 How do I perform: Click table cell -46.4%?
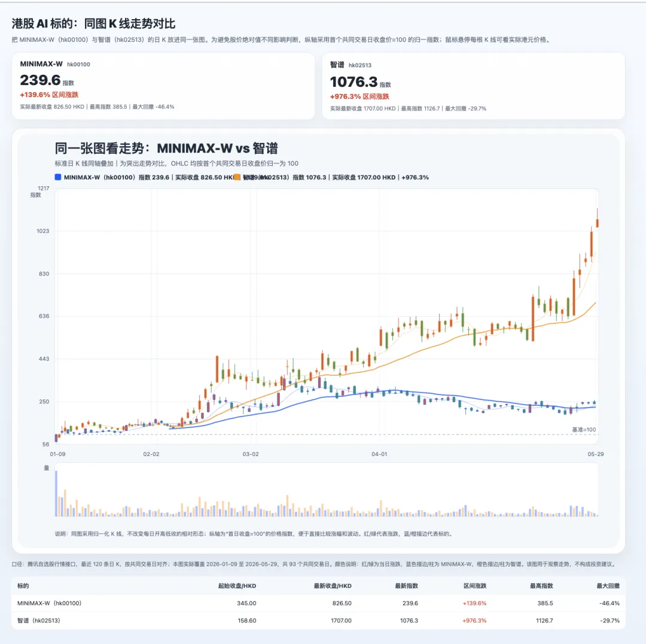tap(610, 603)
